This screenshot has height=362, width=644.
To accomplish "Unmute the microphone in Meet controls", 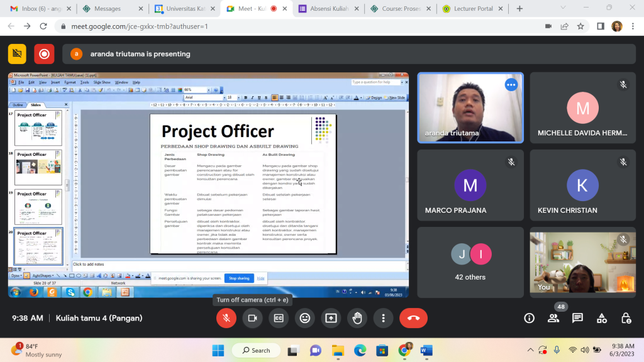I will click(x=226, y=318).
